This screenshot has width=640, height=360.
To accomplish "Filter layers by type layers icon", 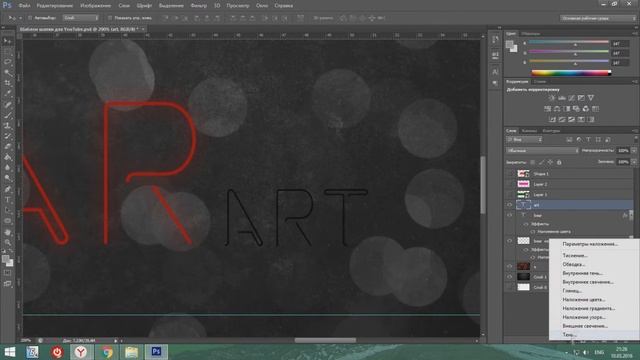I will pos(588,140).
